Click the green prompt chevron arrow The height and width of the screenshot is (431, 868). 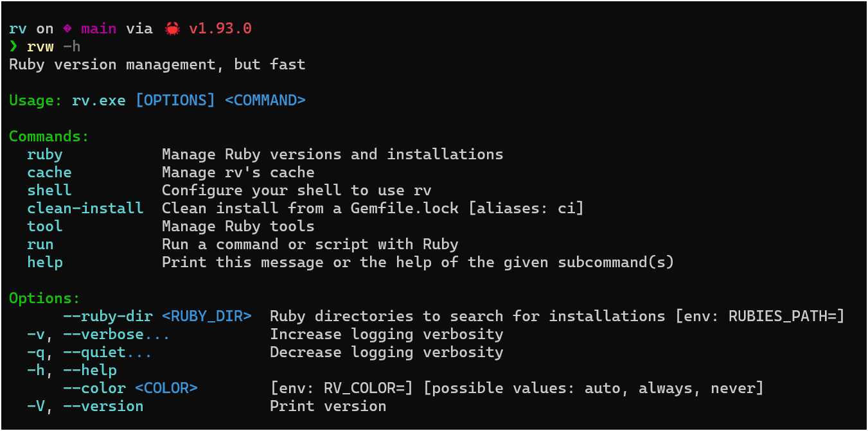(13, 47)
